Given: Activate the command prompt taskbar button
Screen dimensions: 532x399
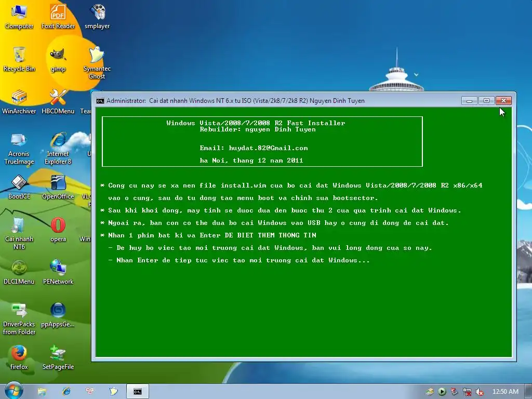Looking at the screenshot, I should click(x=137, y=392).
